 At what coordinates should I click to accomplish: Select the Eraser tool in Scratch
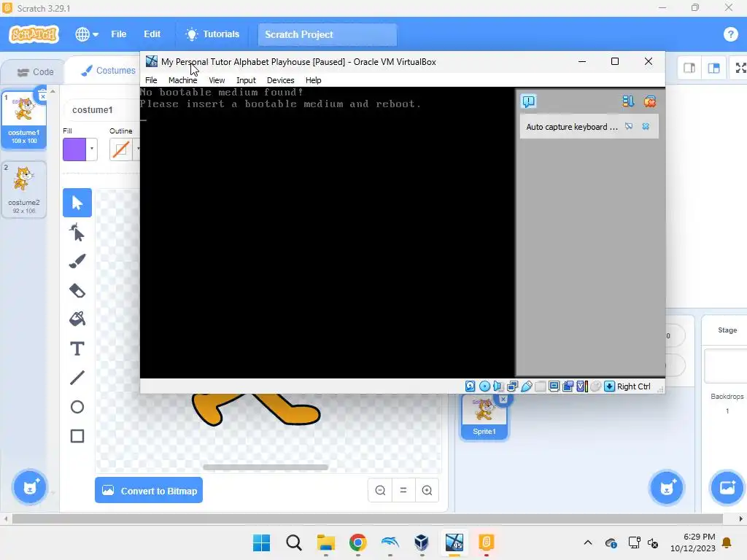point(77,290)
